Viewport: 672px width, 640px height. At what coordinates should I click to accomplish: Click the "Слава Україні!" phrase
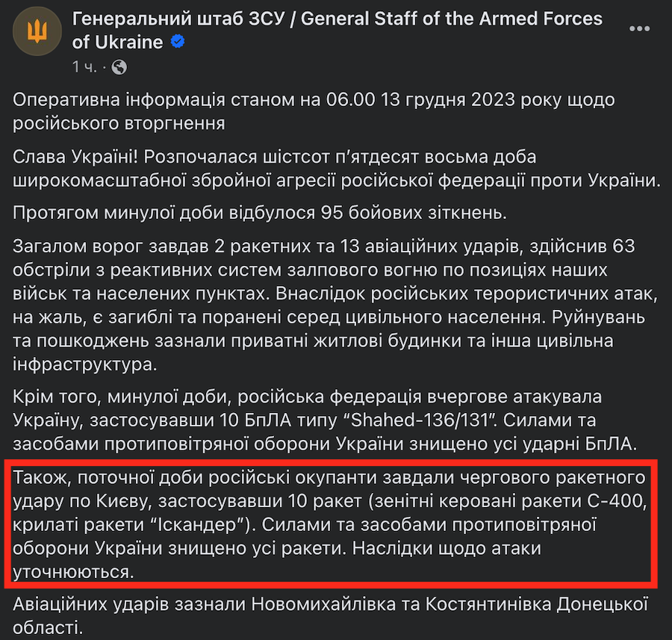[73, 158]
